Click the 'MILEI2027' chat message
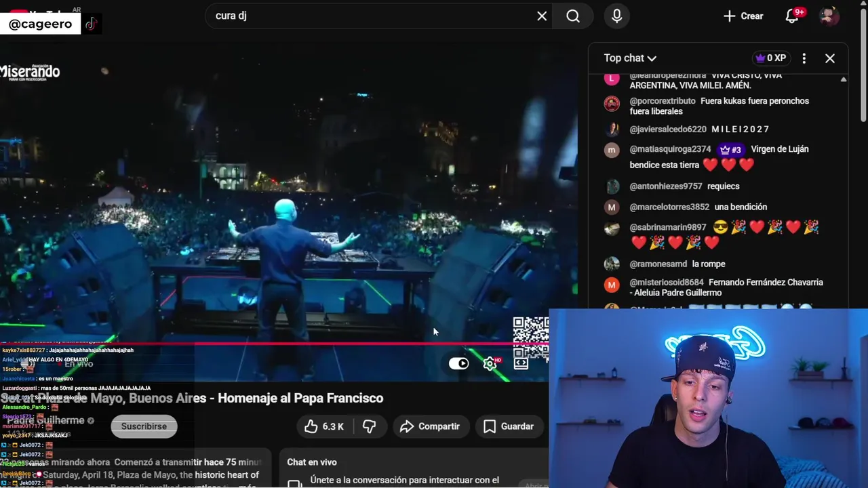Image resolution: width=868 pixels, height=488 pixels. tap(741, 129)
